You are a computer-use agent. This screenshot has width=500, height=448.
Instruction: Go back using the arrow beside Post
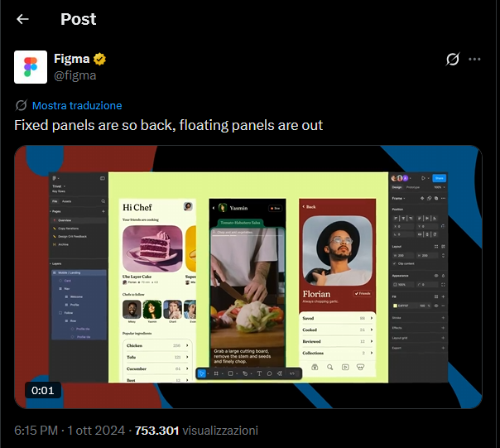tap(22, 19)
